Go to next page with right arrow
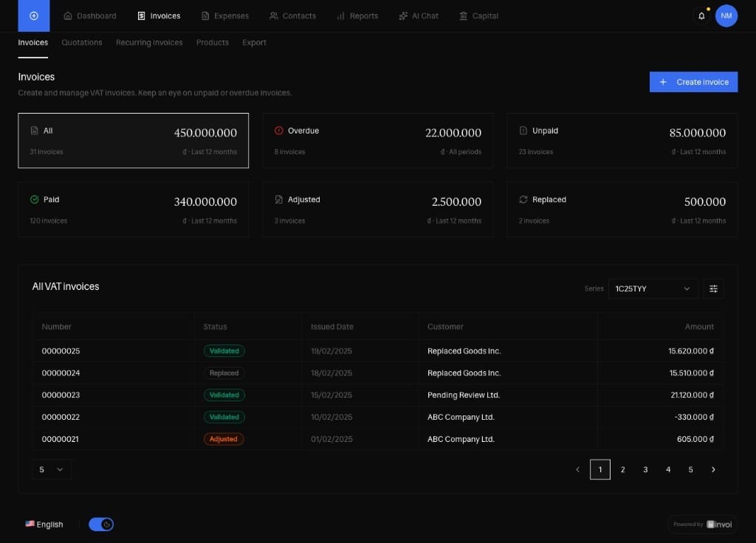This screenshot has height=543, width=756. (713, 469)
